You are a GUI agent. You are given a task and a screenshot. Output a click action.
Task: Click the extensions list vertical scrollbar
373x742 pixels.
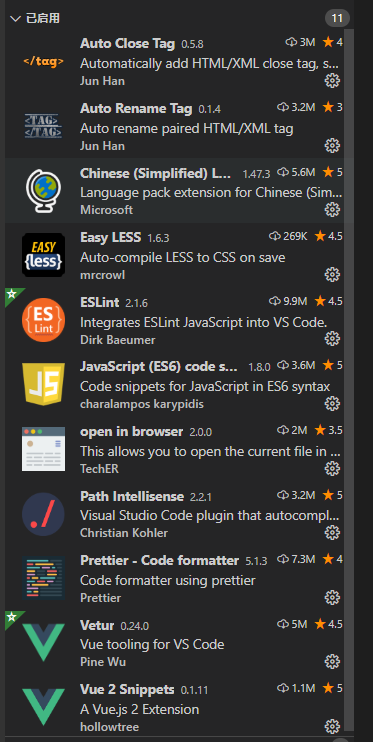[x=349, y=379]
